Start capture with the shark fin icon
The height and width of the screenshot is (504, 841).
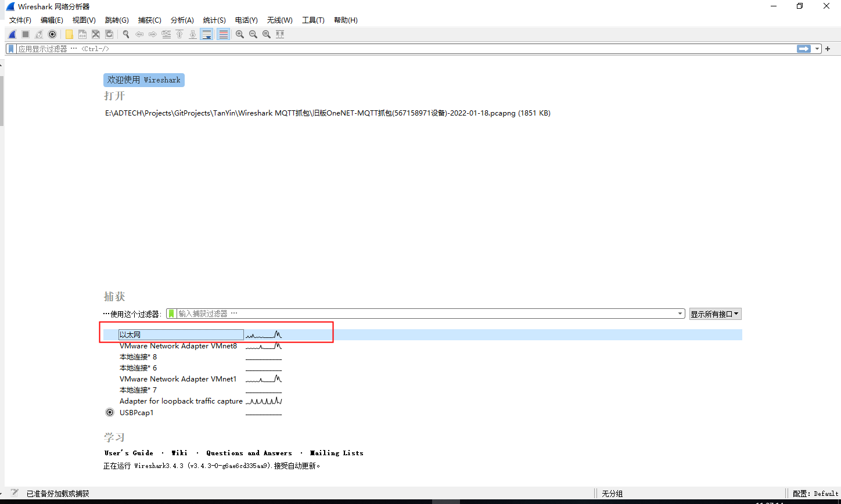point(12,34)
